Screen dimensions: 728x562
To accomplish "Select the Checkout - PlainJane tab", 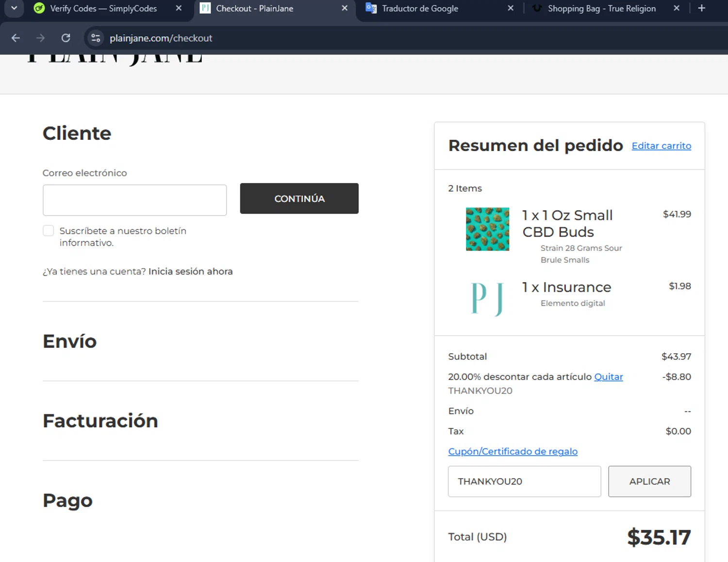I will click(x=254, y=8).
